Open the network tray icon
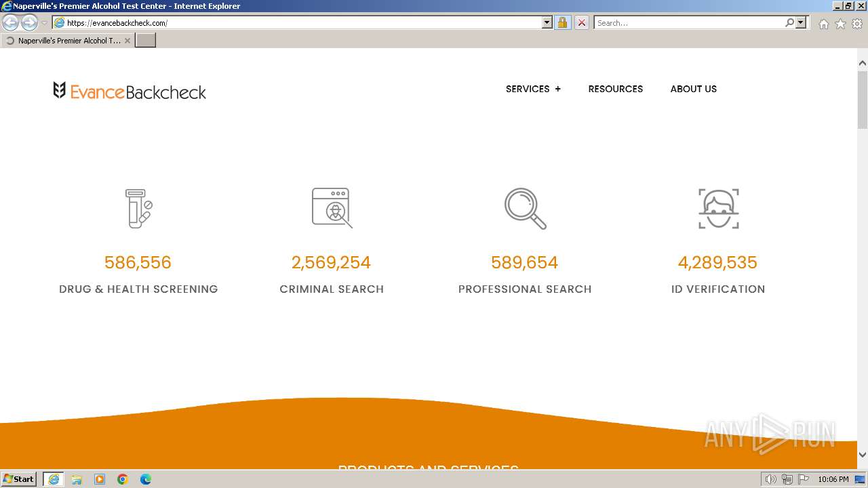Screen dimensions: 868x488 (787, 479)
